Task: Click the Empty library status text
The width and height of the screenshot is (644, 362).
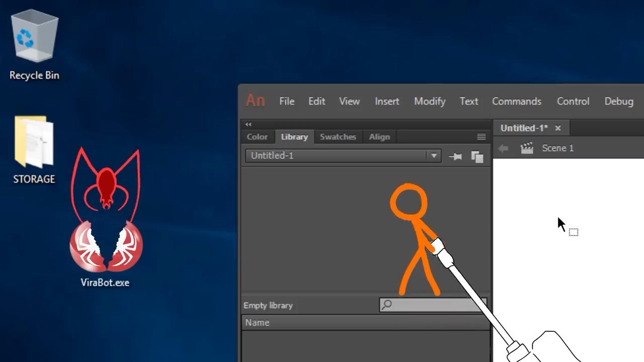Action: coord(268,305)
